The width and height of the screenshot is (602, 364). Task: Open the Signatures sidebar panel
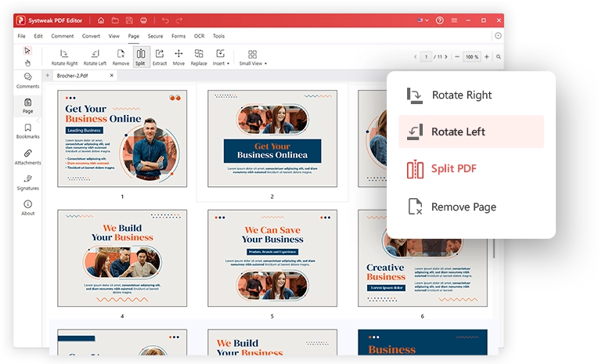[27, 182]
